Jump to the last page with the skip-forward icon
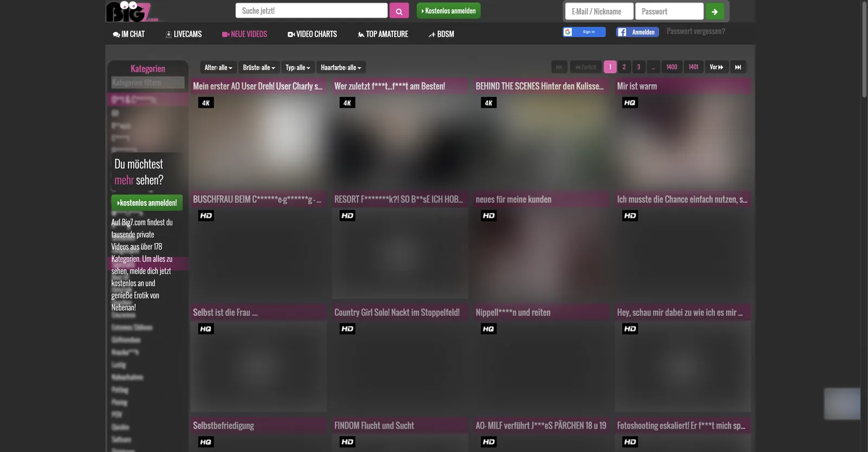This screenshot has width=868, height=452. (738, 67)
